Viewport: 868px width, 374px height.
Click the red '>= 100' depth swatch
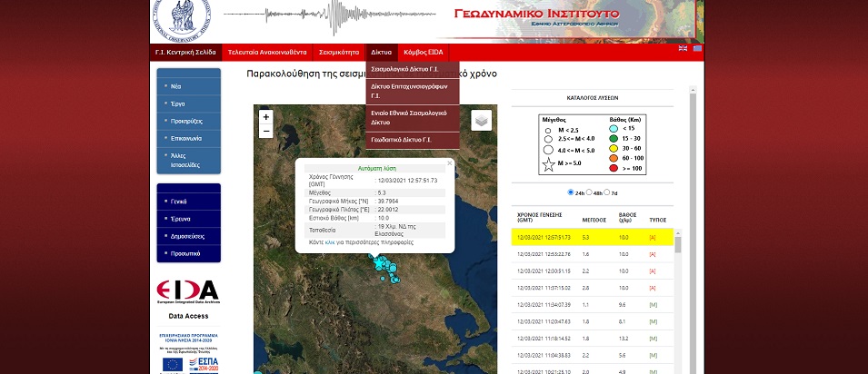click(x=613, y=168)
